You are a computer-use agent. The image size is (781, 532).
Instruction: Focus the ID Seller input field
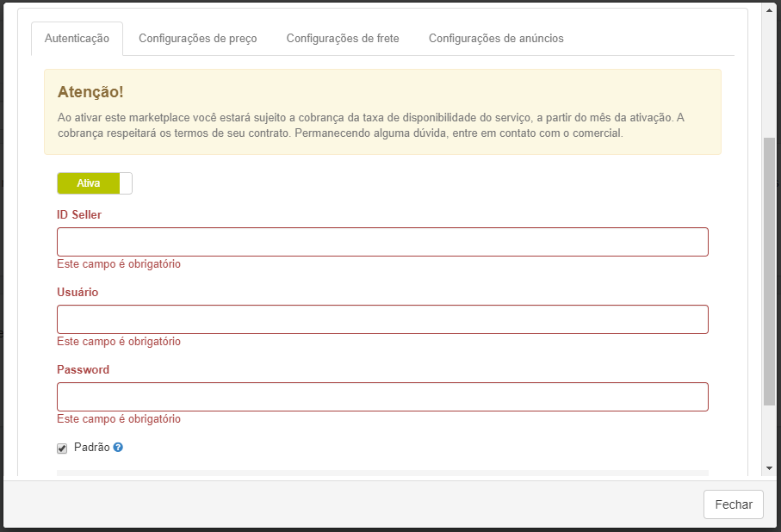tap(382, 242)
